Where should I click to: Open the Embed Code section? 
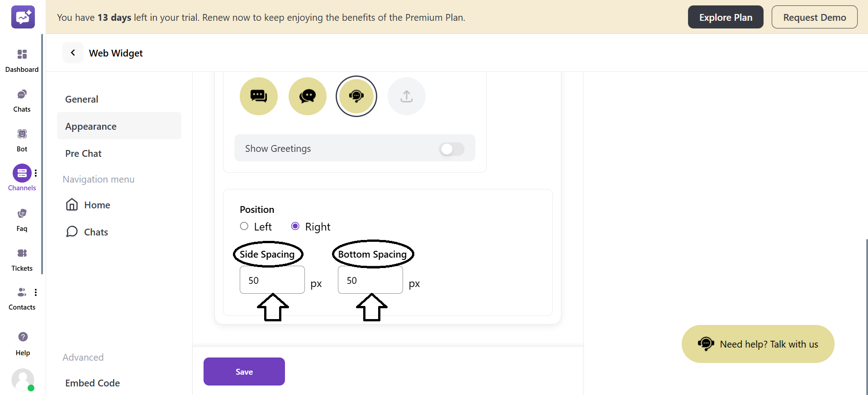point(92,382)
